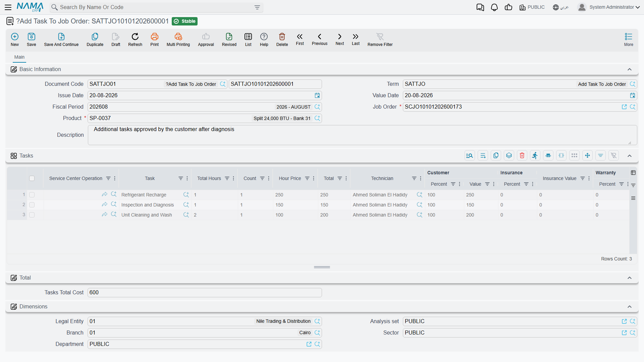Open notifications bell

click(x=494, y=7)
